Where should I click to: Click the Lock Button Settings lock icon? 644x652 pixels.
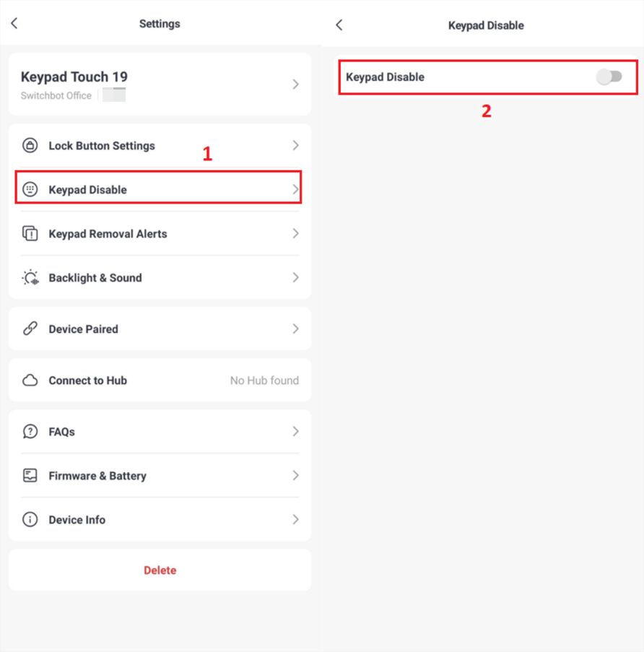pyautogui.click(x=30, y=146)
